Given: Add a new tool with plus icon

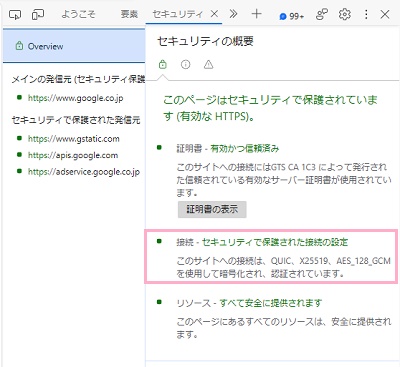Looking at the screenshot, I should tap(256, 14).
